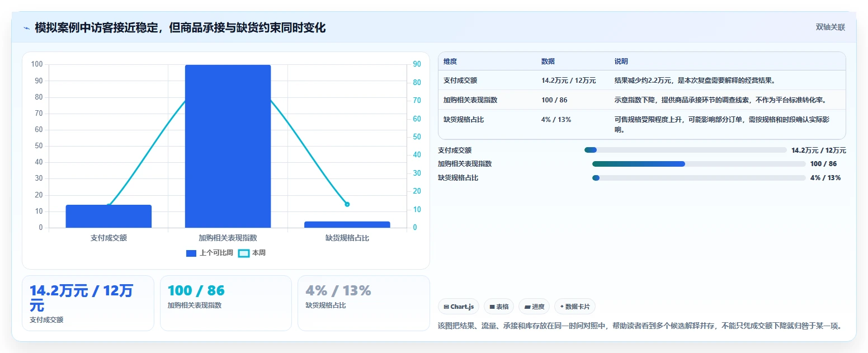Image resolution: width=868 pixels, height=353 pixels.
Task: Click the sparkle icon in 数据卡片 chip
Action: [x=562, y=307]
